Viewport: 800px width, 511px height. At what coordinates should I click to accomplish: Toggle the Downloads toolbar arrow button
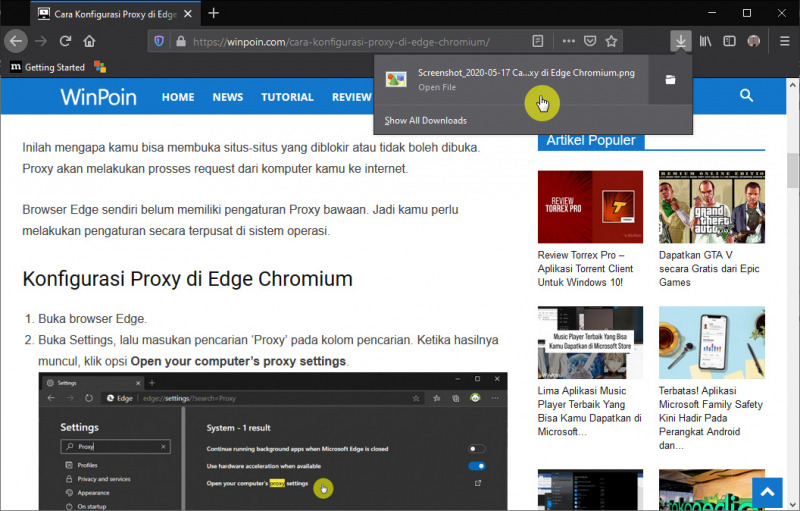[x=681, y=41]
